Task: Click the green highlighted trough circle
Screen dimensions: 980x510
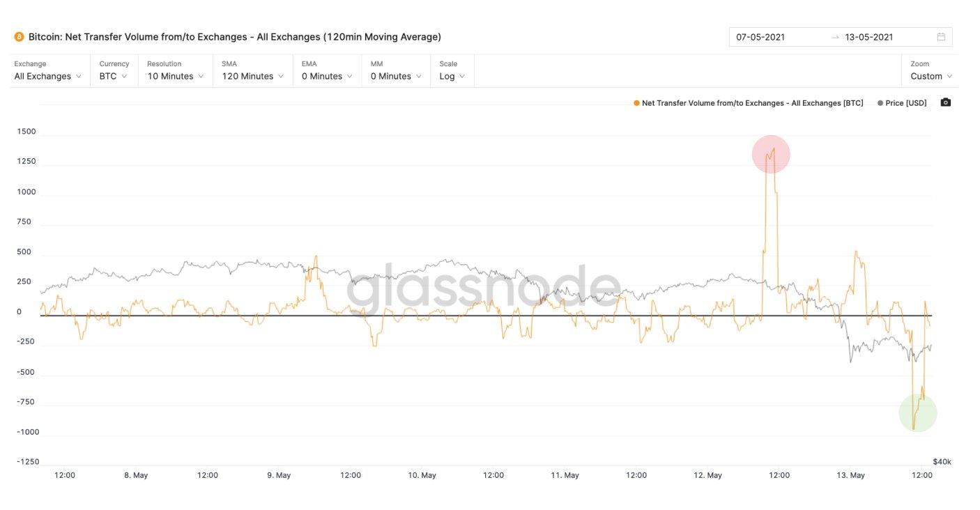Action: (918, 413)
